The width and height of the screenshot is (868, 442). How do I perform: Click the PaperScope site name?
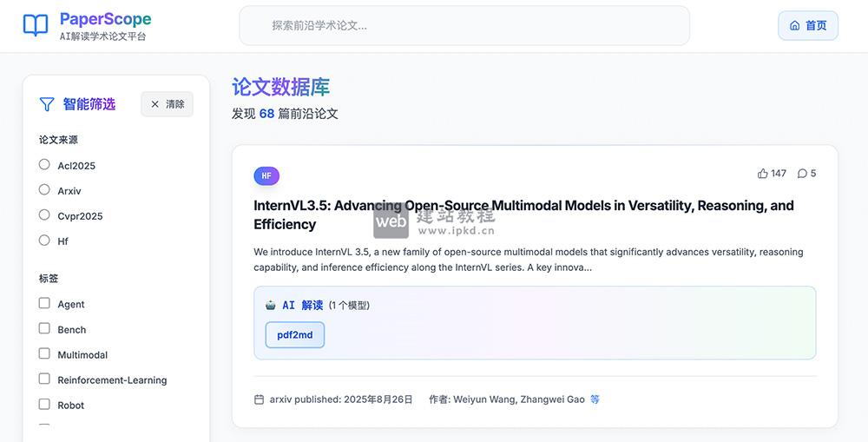[105, 19]
